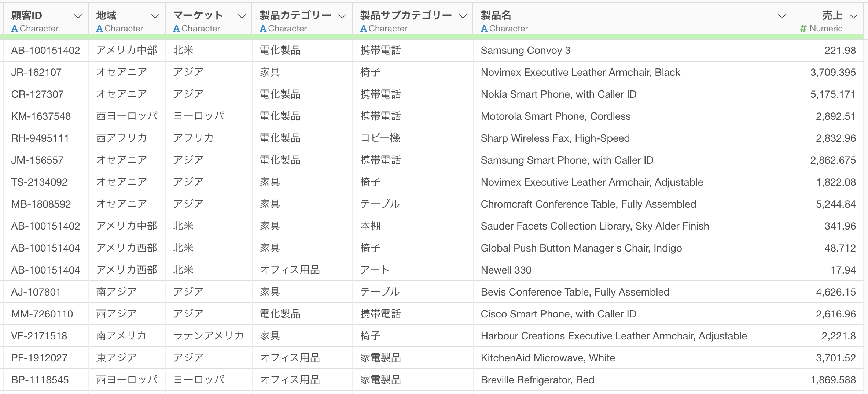Click the 221.98 sales value

pyautogui.click(x=840, y=50)
